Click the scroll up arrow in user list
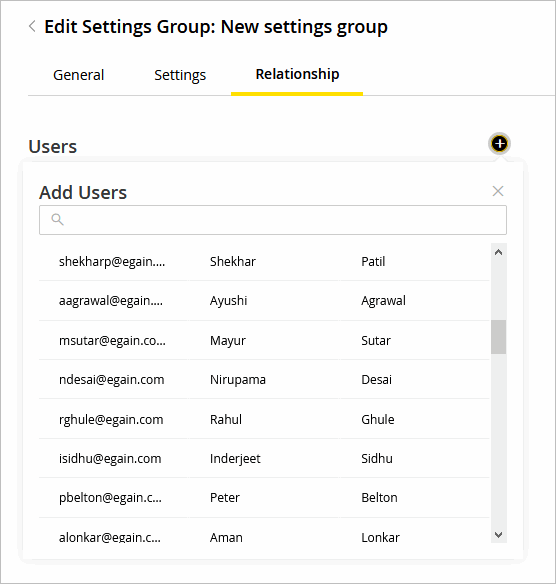 [x=498, y=252]
